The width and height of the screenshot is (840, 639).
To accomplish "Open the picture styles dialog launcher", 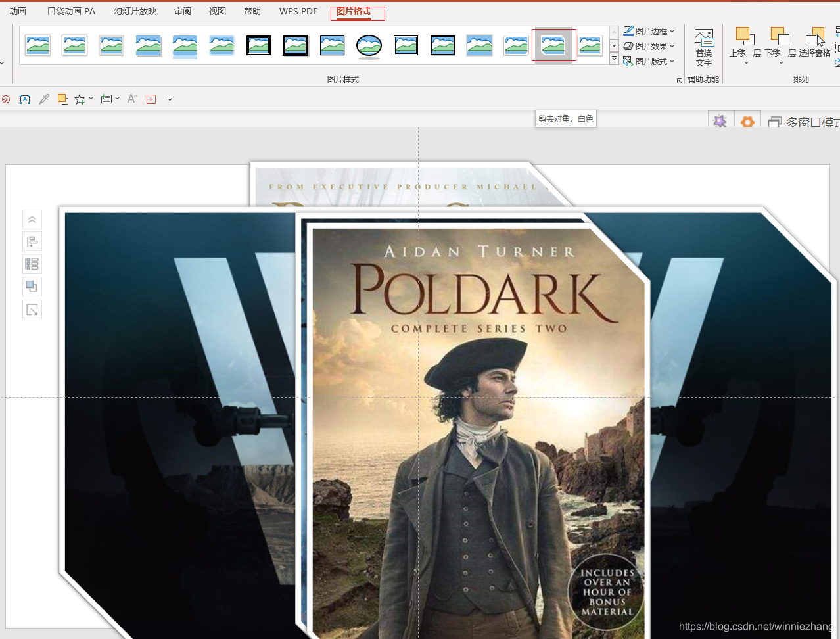I will coord(680,80).
